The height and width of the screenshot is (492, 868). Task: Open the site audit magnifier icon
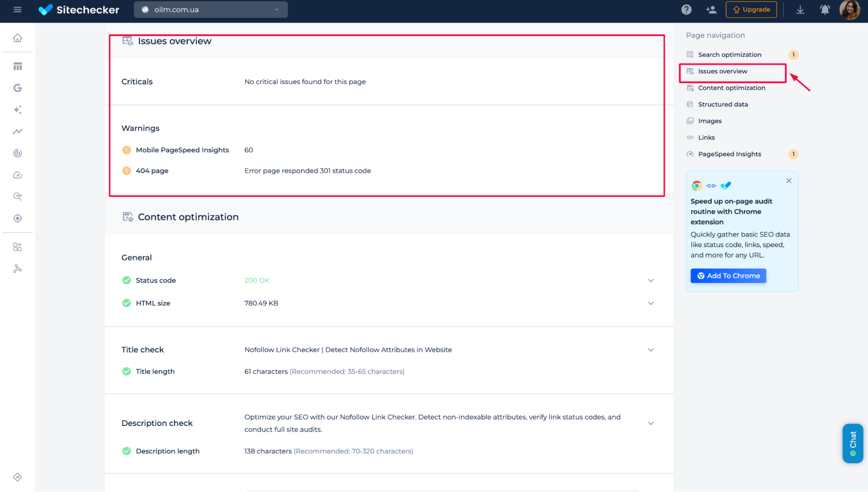click(x=17, y=196)
